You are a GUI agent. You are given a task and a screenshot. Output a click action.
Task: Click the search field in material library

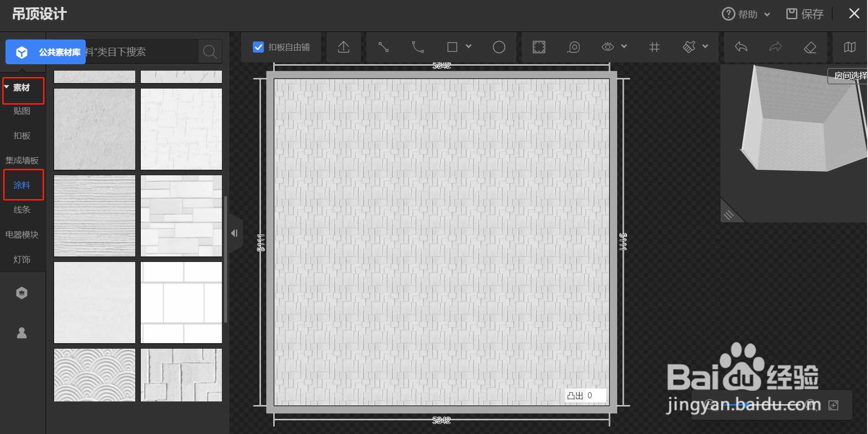[142, 52]
